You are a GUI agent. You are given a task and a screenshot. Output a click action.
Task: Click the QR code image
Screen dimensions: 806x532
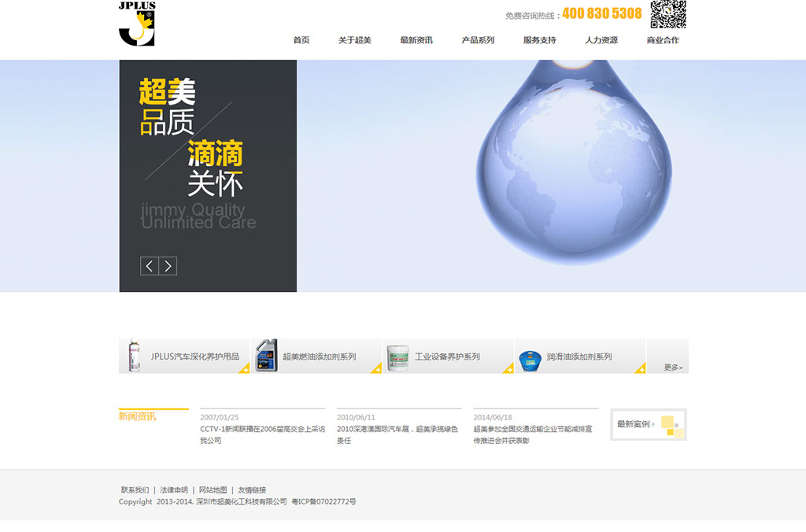click(x=667, y=13)
